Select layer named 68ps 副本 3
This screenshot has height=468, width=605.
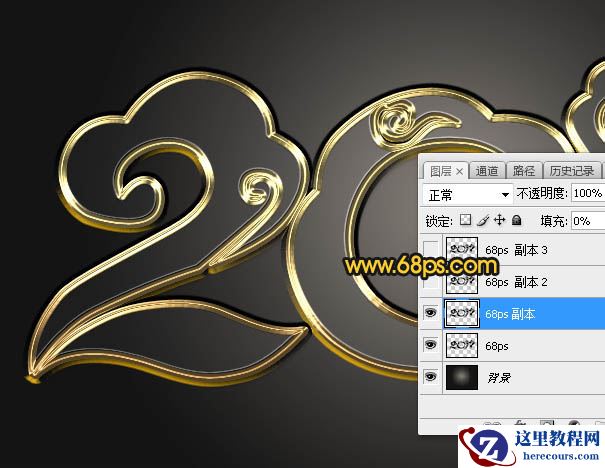(x=516, y=250)
